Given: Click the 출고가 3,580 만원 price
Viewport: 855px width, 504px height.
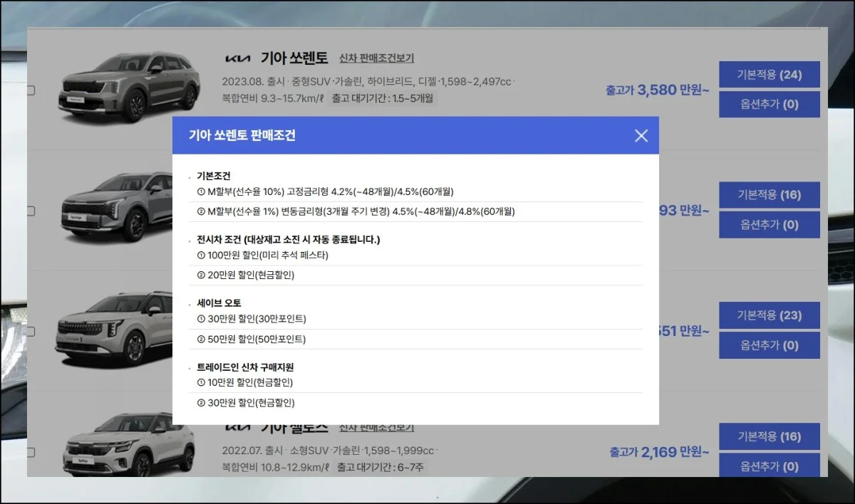Looking at the screenshot, I should [x=657, y=90].
